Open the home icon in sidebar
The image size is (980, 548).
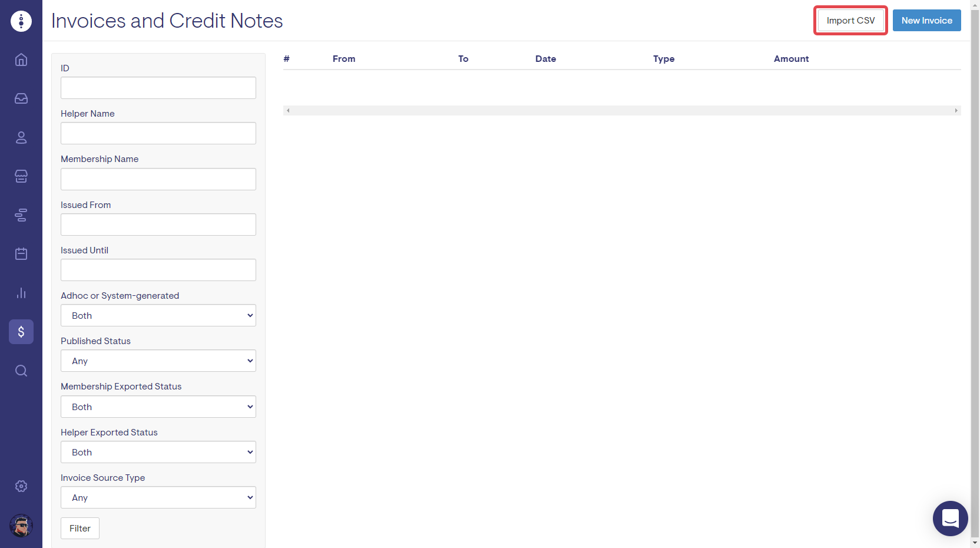tap(21, 60)
